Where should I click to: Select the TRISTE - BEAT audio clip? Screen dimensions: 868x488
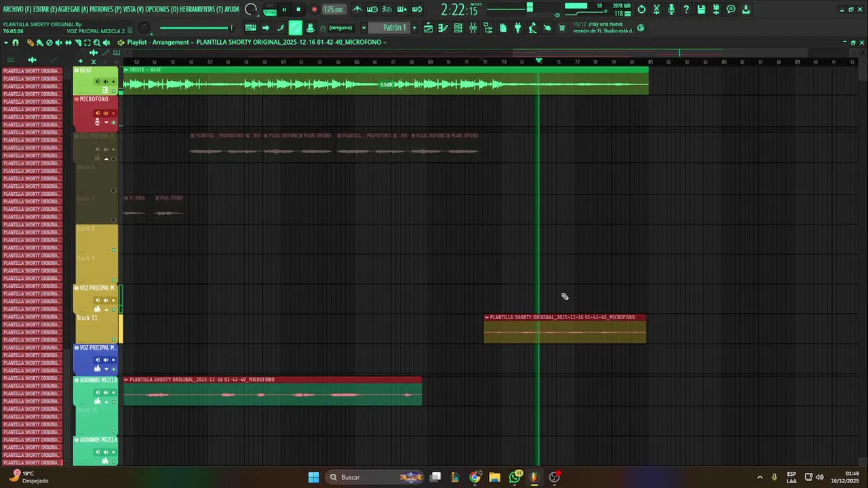pyautogui.click(x=385, y=81)
